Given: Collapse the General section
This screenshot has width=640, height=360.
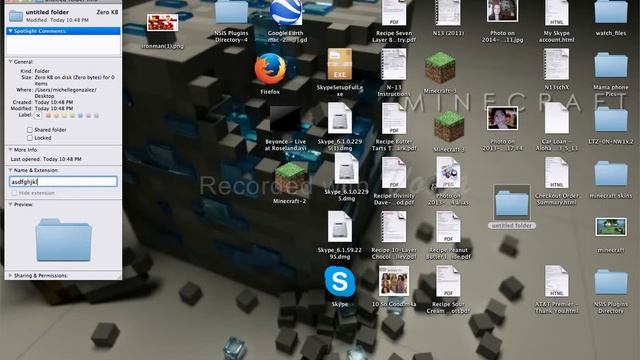Looking at the screenshot, I should [10, 62].
